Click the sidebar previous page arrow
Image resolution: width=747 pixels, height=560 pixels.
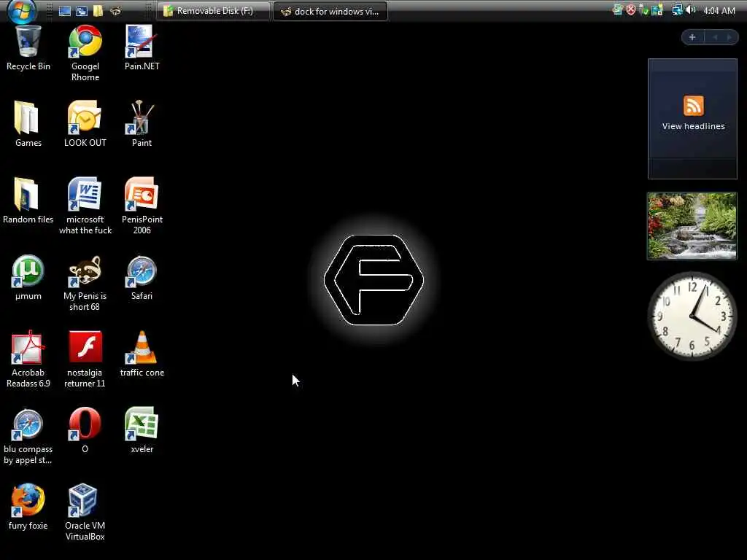click(715, 37)
